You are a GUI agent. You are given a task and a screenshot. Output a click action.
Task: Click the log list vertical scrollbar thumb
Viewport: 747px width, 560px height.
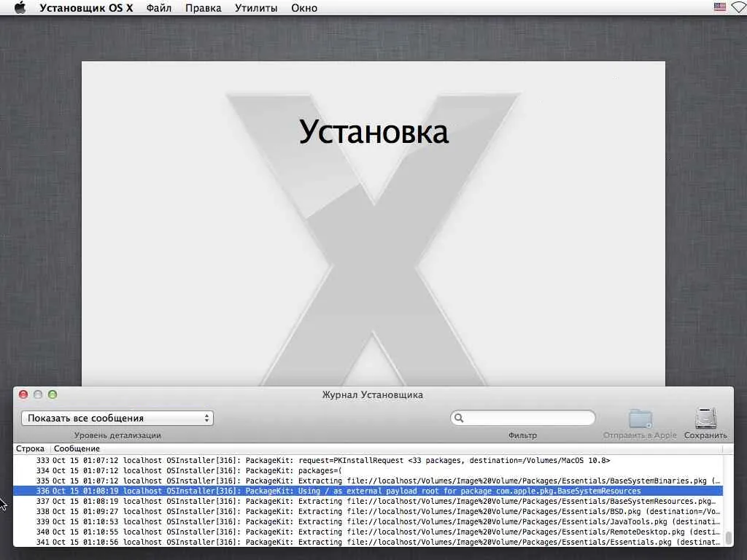pos(728,537)
